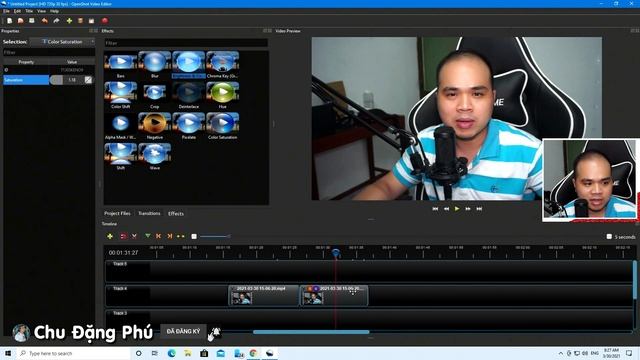Export video with the red circle button
The image size is (640, 360).
pos(105,20)
